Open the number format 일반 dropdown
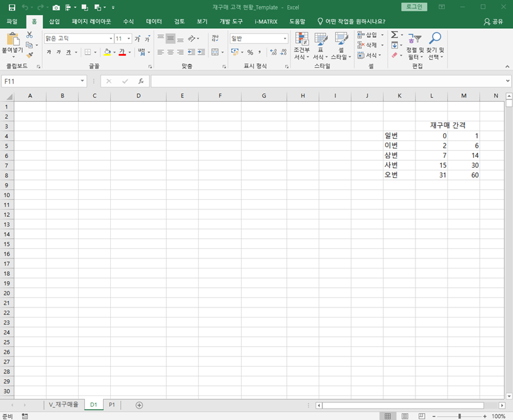 tap(285, 38)
